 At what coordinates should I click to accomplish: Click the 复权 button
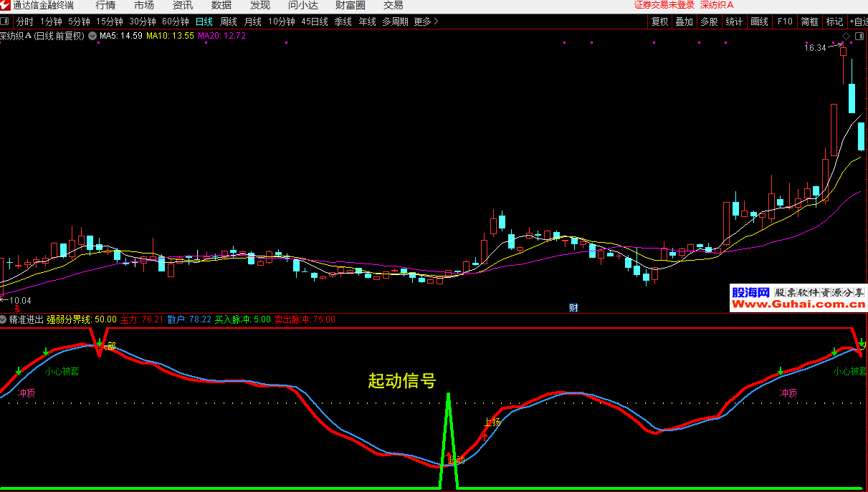[659, 21]
